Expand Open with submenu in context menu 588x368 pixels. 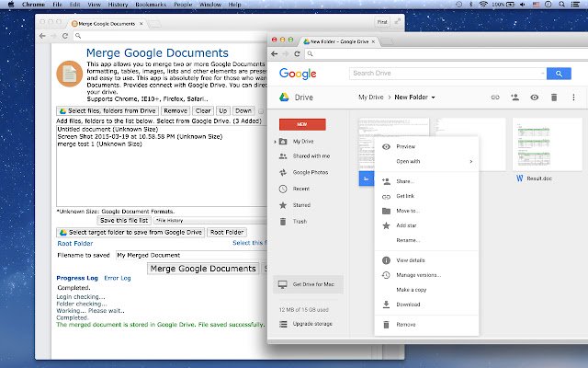click(426, 162)
